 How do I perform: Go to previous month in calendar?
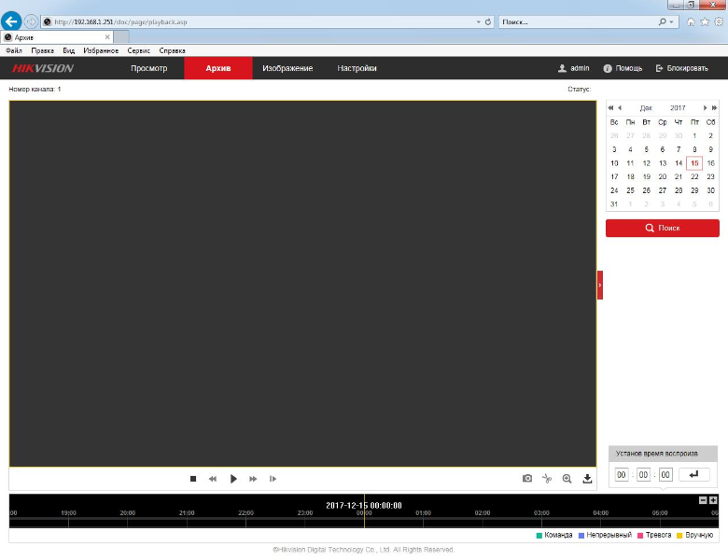(620, 107)
